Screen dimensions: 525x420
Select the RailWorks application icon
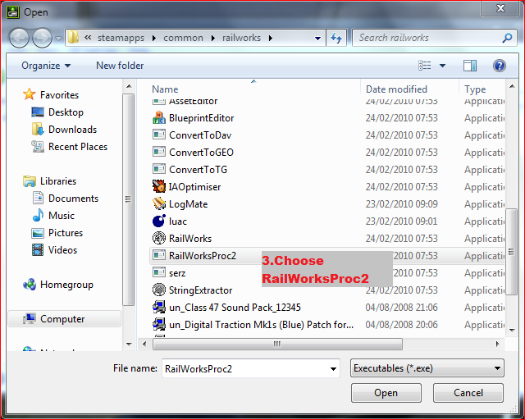(159, 238)
